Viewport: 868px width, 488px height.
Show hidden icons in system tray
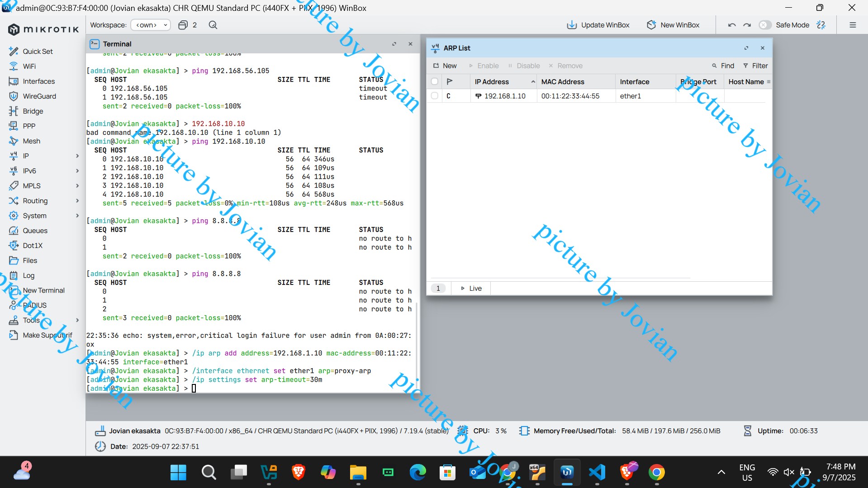point(721,472)
